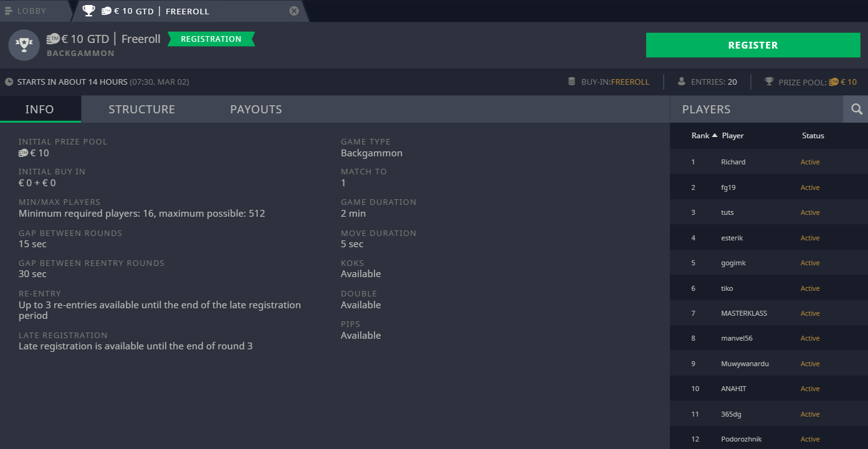
Task: Sort by Player column header
Action: point(733,136)
